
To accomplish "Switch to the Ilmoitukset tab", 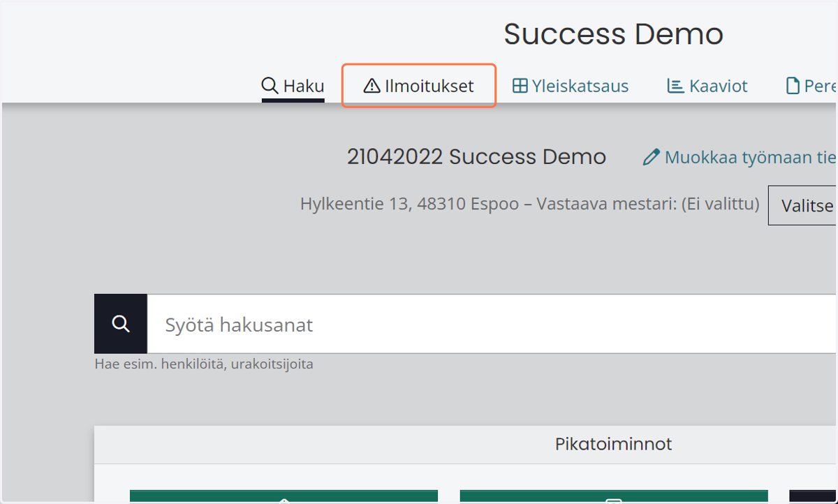I will click(x=418, y=86).
